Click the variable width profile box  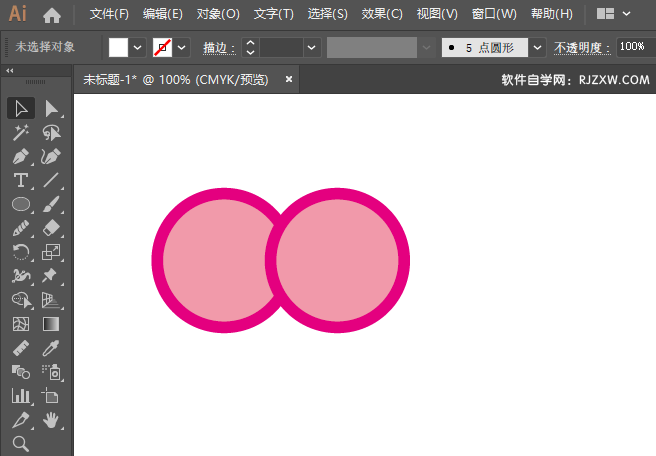click(372, 47)
